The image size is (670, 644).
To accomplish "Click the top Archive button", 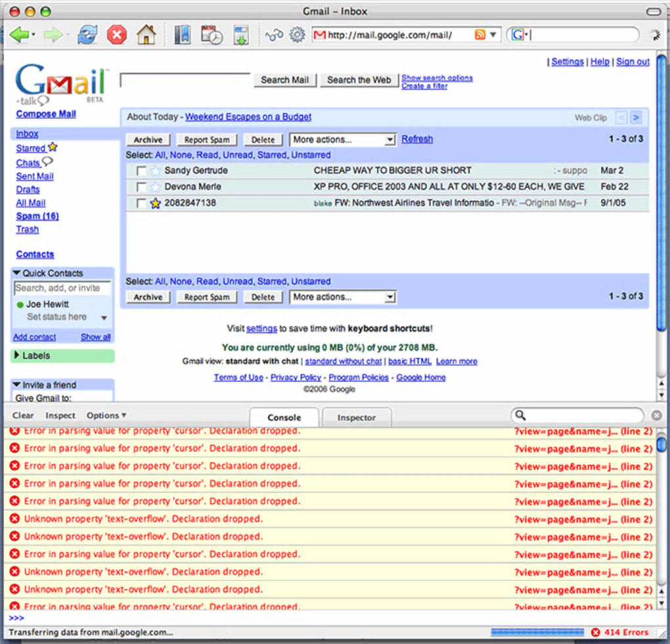I will coord(148,140).
